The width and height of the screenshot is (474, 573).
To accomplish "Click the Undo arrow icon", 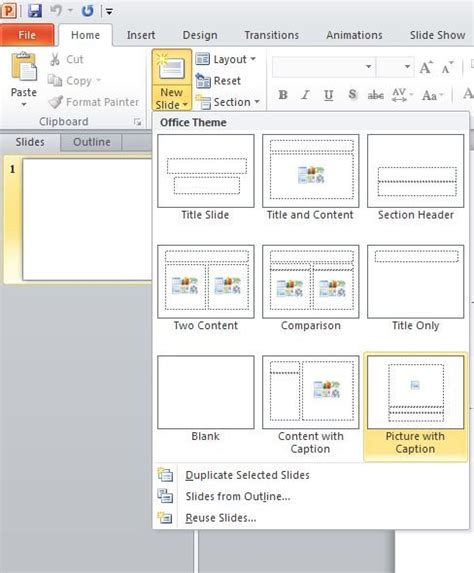I will click(x=56, y=10).
